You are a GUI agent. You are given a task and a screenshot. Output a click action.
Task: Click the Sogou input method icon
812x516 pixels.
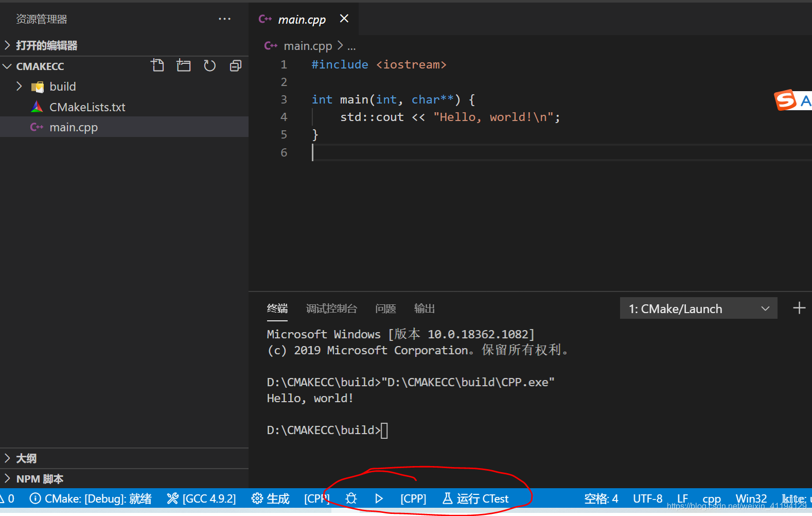point(785,100)
